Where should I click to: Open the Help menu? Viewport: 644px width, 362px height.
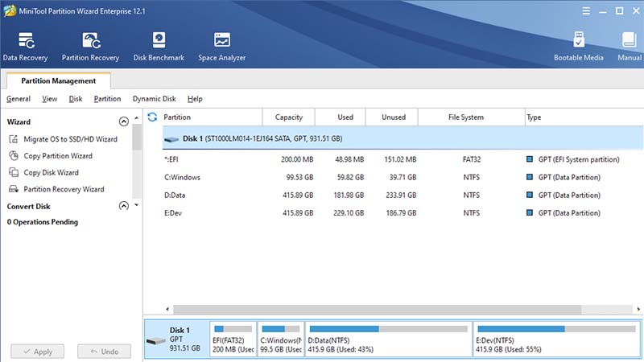pyautogui.click(x=195, y=99)
